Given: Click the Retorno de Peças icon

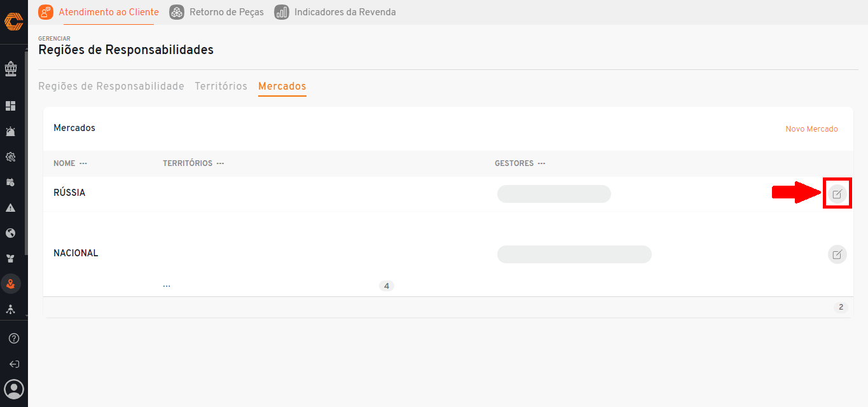Looking at the screenshot, I should [x=177, y=12].
